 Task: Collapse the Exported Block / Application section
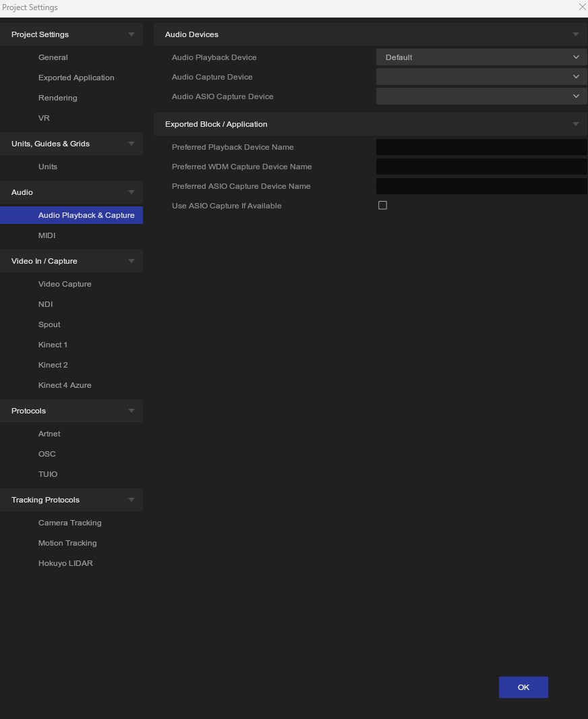click(575, 124)
